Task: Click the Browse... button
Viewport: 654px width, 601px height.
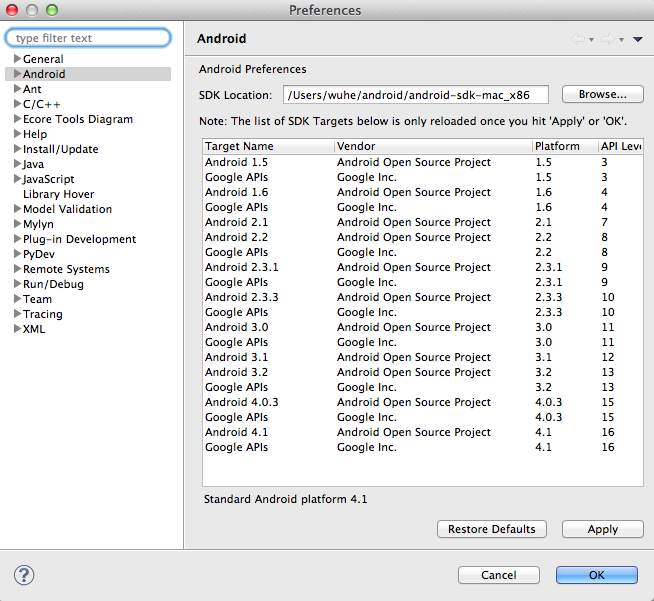Action: 603,94
